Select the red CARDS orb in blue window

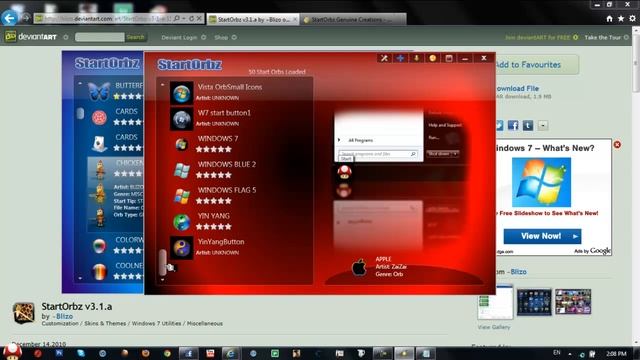(x=99, y=117)
